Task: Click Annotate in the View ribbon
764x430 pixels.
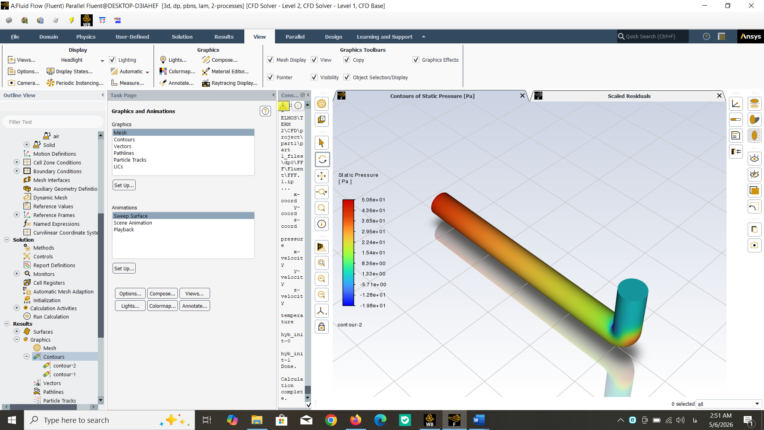Action: pyautogui.click(x=176, y=83)
